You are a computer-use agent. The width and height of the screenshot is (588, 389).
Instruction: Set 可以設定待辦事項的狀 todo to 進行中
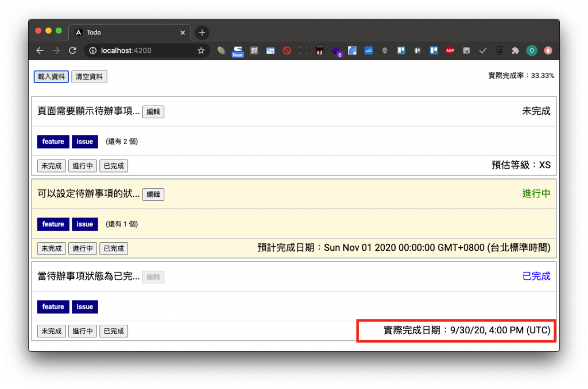(x=83, y=248)
